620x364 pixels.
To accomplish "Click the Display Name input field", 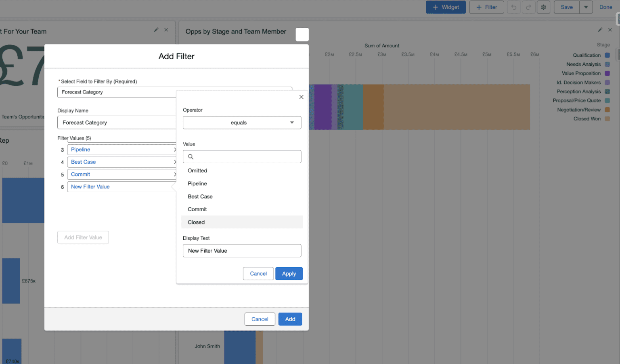I will 117,123.
